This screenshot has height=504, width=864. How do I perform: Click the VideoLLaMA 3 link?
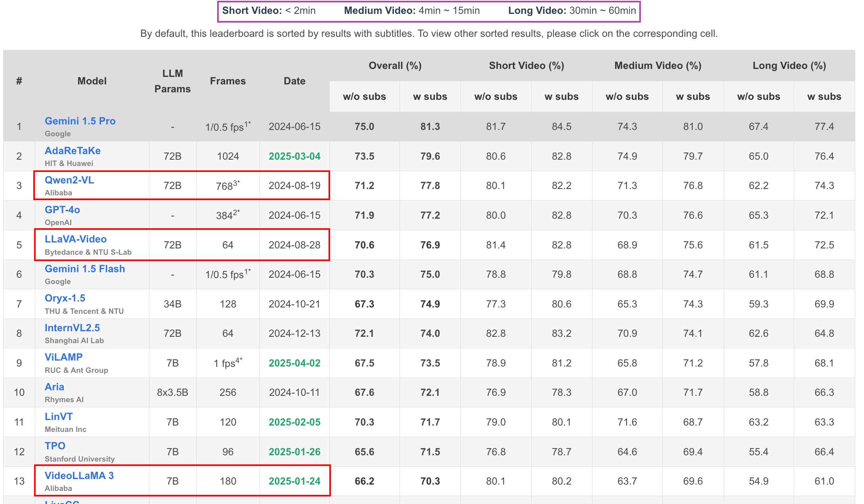[79, 475]
